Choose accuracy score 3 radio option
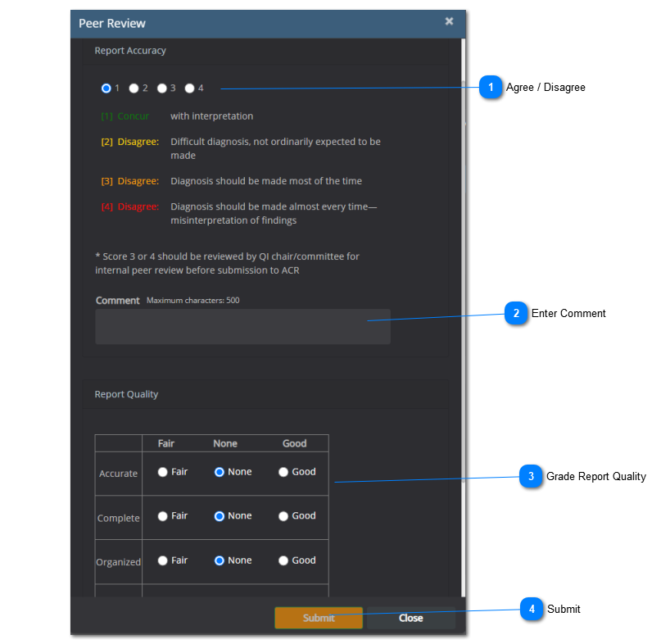Viewport: 670px width, 644px height. tap(162, 88)
